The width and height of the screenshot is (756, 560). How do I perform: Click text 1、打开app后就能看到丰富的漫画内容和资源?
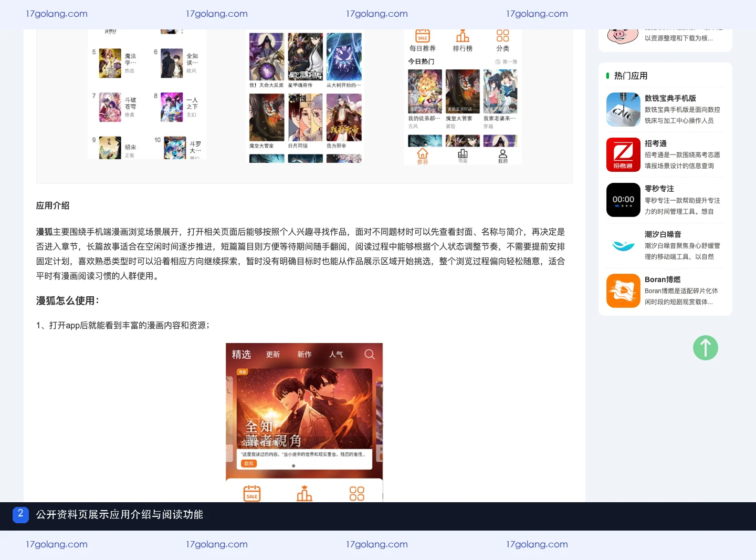pyautogui.click(x=123, y=325)
